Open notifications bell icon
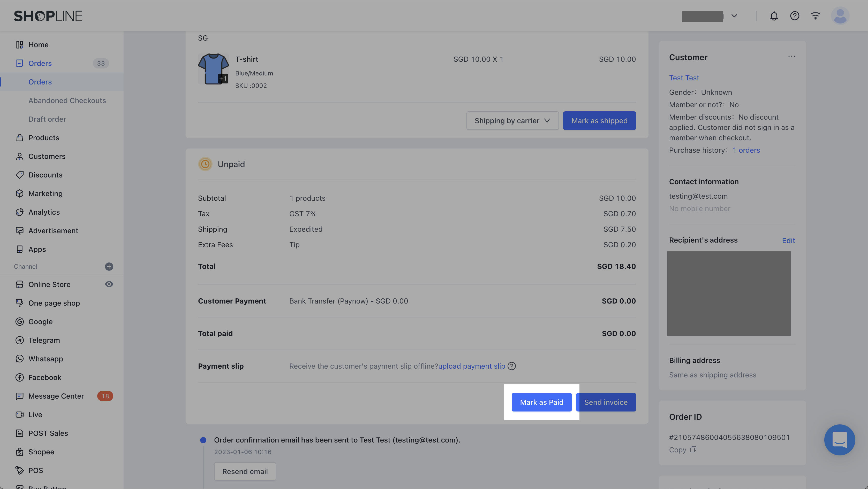The width and height of the screenshot is (868, 489). point(774,16)
